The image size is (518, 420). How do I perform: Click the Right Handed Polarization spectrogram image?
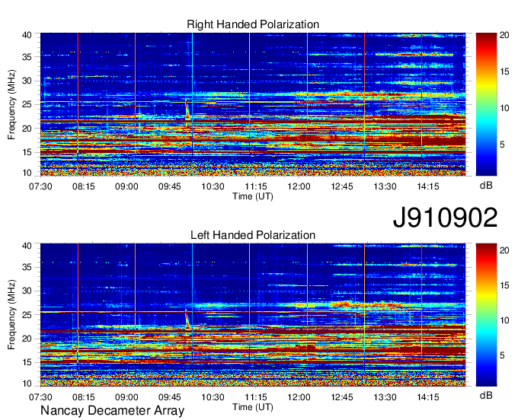click(x=253, y=104)
